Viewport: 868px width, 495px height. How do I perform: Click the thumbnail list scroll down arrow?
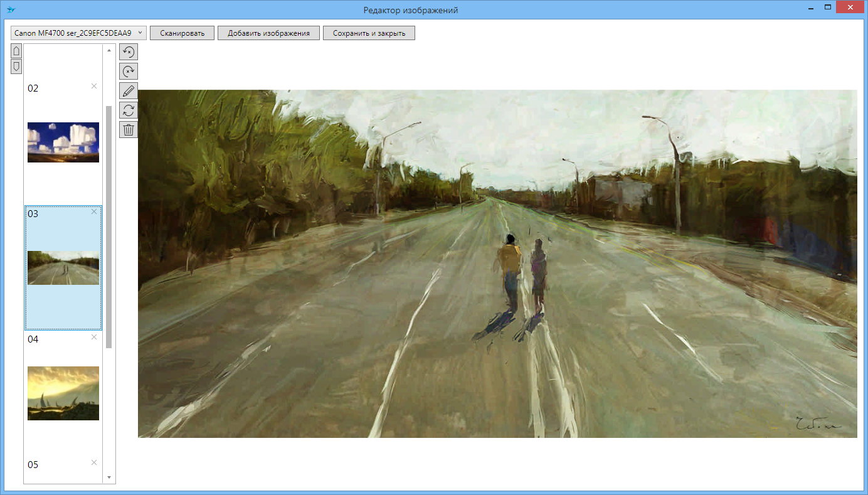[x=109, y=477]
